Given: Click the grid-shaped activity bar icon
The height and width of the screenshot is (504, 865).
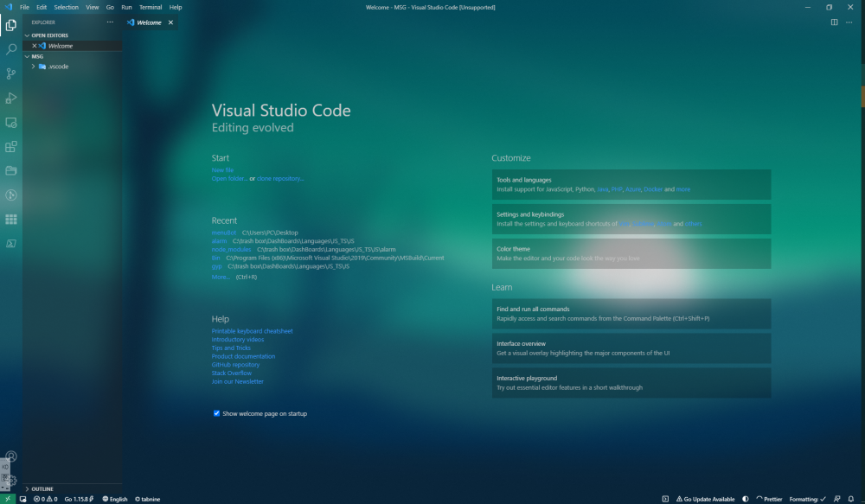Looking at the screenshot, I should [11, 220].
